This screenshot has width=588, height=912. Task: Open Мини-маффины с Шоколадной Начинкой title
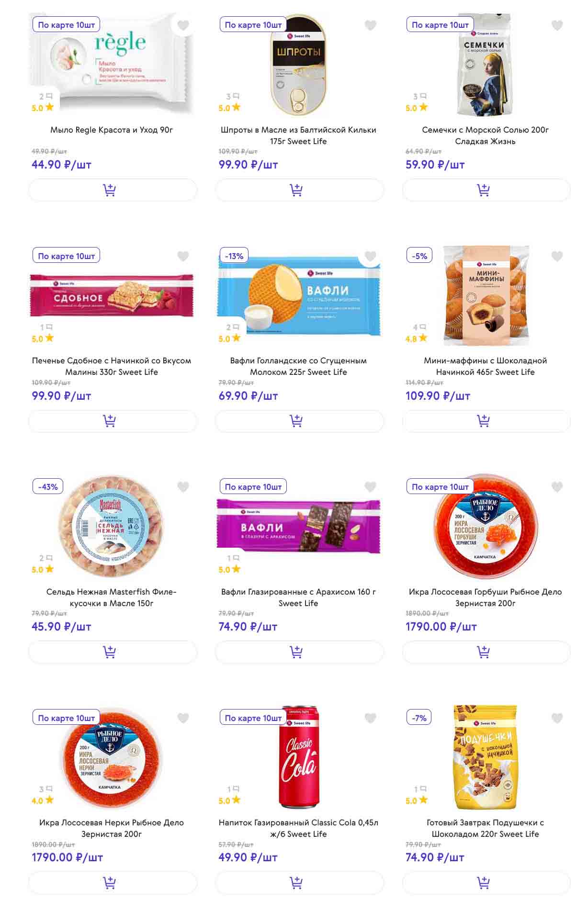point(486,366)
